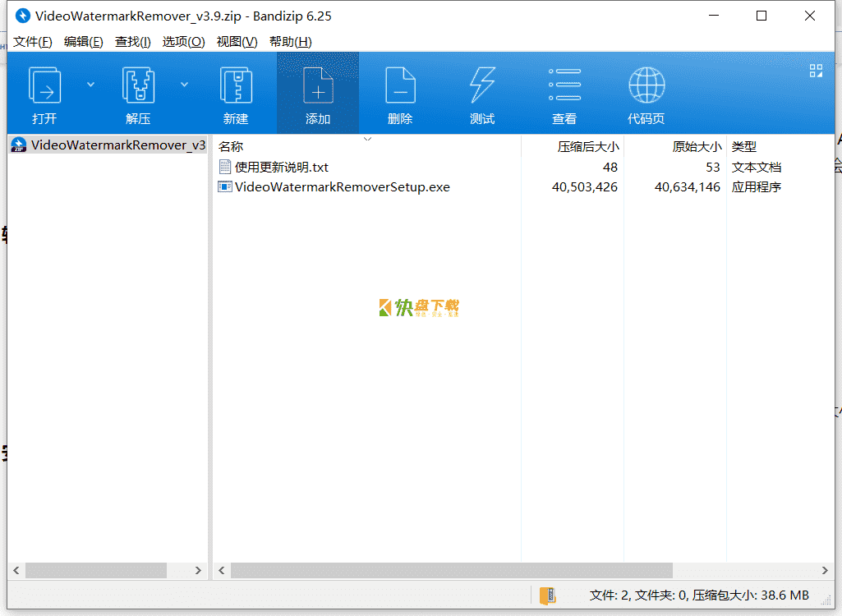This screenshot has width=842, height=616.
Task: Click the zip icon beside VideoWatermarkRemover_v3 tree item
Action: [x=19, y=145]
